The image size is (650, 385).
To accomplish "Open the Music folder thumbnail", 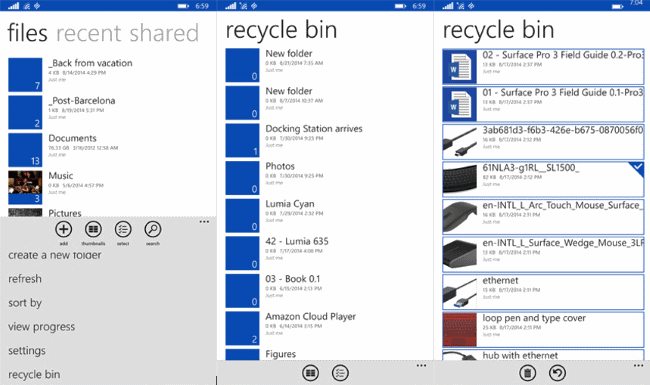I will (25, 187).
